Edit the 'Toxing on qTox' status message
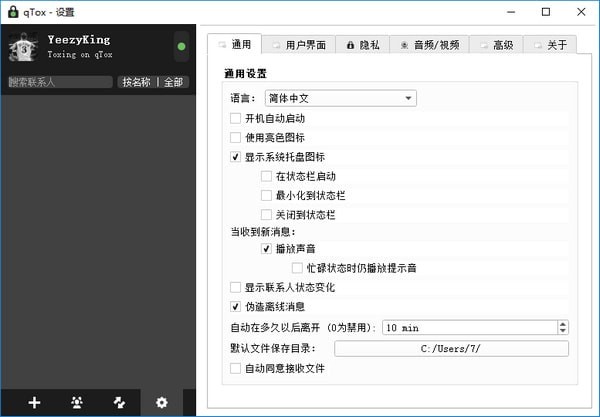Viewport: 600px width, 417px height. [x=80, y=55]
